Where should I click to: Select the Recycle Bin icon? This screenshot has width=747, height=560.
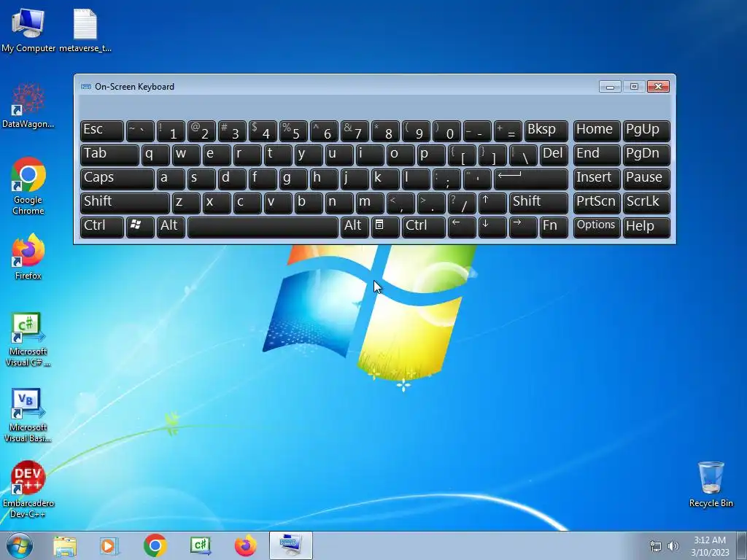[x=711, y=484]
